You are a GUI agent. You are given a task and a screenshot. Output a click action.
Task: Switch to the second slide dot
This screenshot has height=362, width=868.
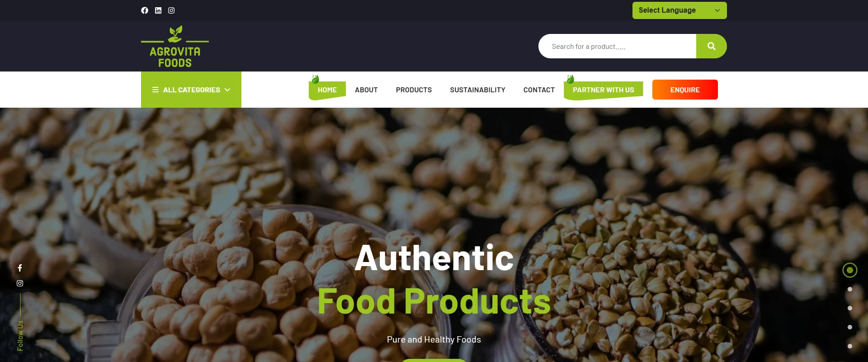pyautogui.click(x=850, y=289)
